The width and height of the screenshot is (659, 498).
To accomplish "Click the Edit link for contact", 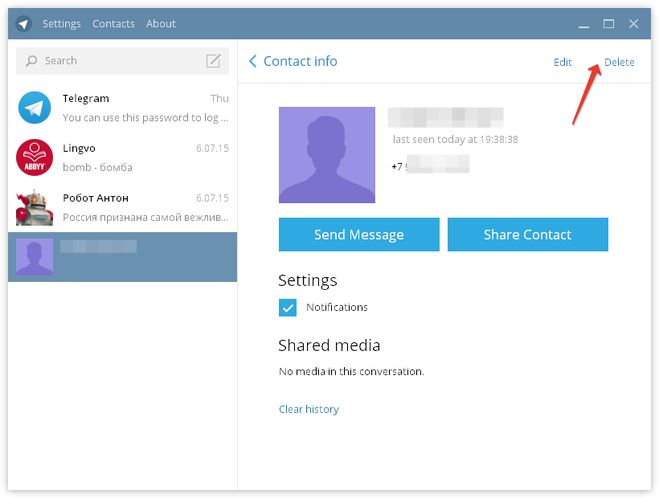I will 563,62.
